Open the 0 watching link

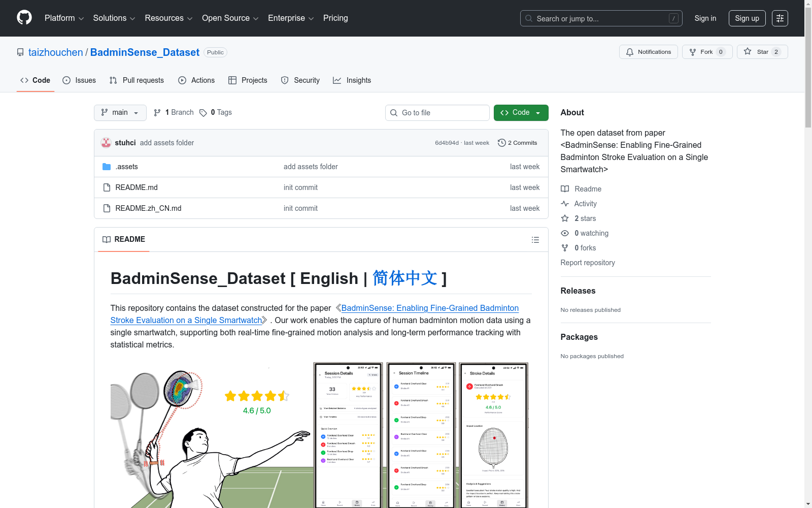[591, 233]
